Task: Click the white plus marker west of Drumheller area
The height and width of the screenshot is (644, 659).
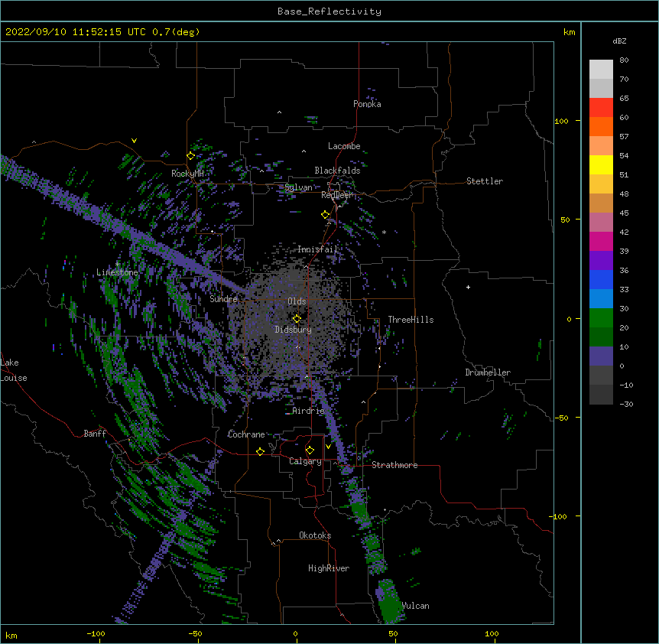Action: [468, 287]
